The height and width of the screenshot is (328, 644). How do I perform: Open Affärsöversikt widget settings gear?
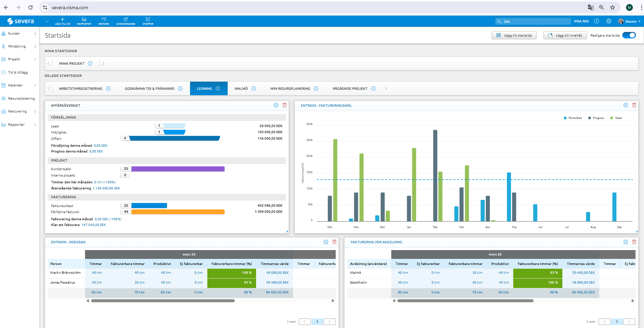[x=276, y=105]
